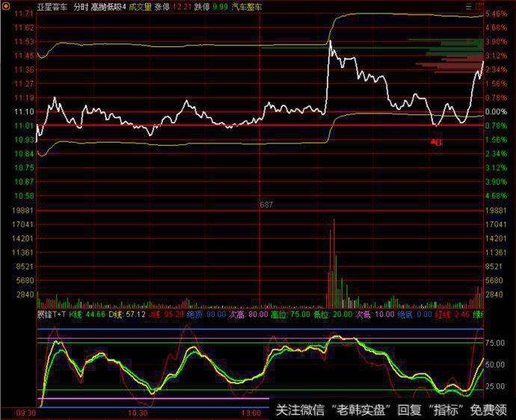Click the 11.10 previous close price label
The image size is (516, 420).
point(24,112)
